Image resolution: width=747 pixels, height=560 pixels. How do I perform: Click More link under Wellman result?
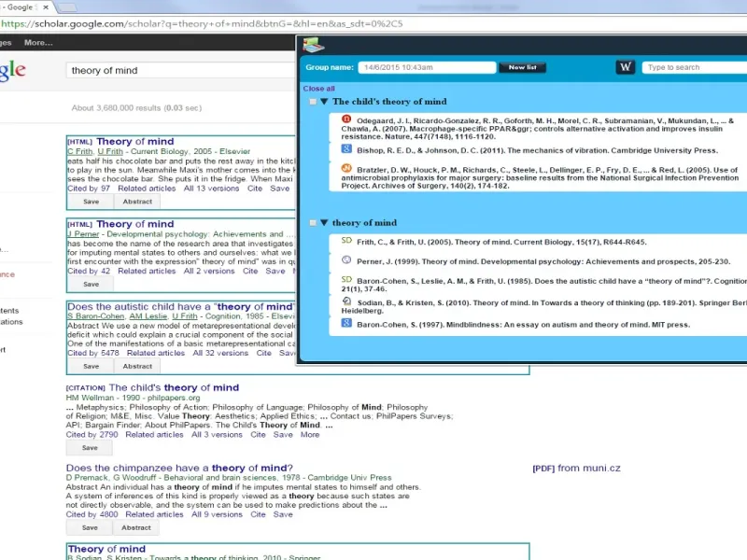pyautogui.click(x=310, y=435)
